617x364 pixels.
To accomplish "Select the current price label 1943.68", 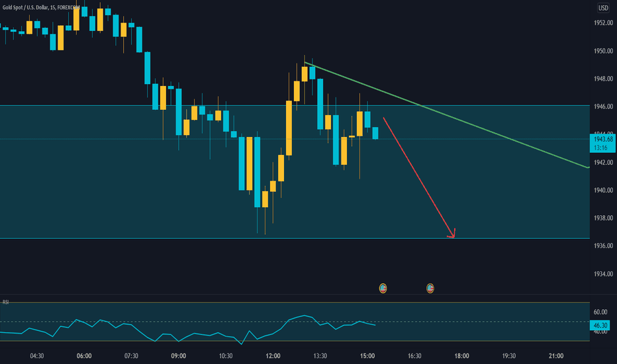I will pos(603,139).
